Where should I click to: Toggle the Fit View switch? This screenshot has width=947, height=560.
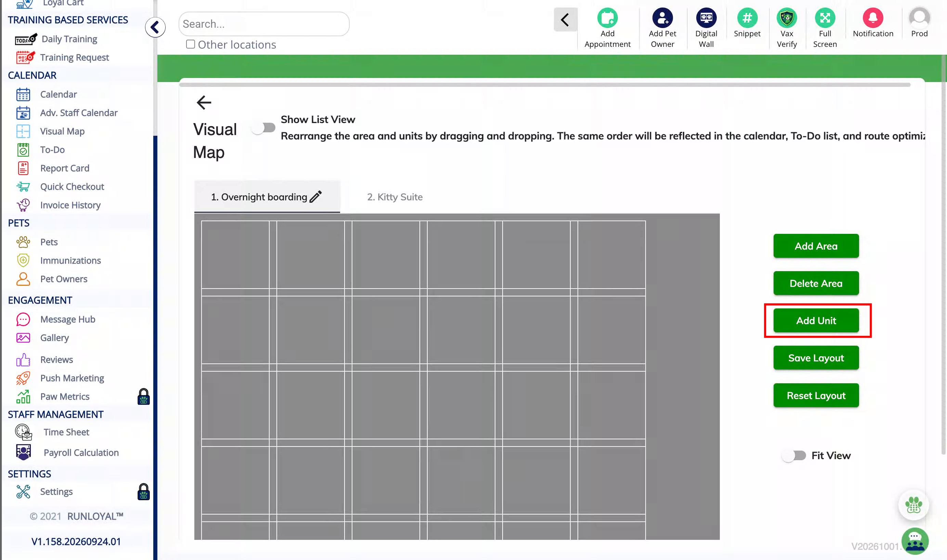(x=793, y=455)
